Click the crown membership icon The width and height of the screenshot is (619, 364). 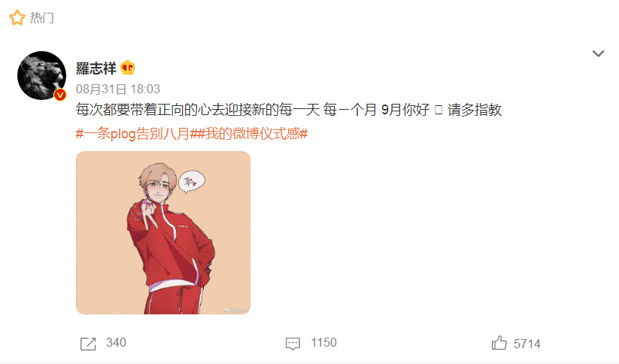pos(128,68)
